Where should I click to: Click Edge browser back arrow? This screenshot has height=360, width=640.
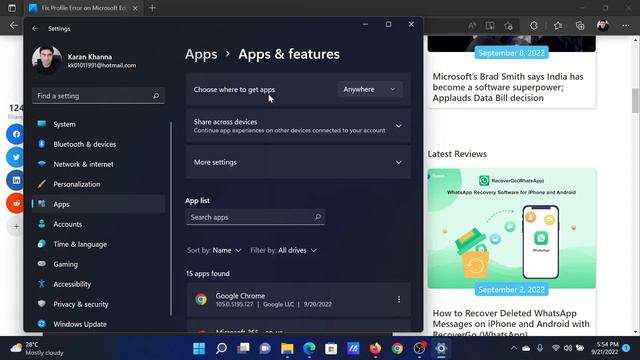pyautogui.click(x=13, y=26)
